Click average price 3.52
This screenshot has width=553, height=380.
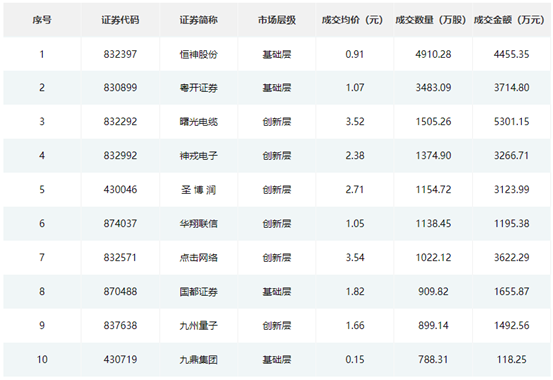tap(355, 122)
